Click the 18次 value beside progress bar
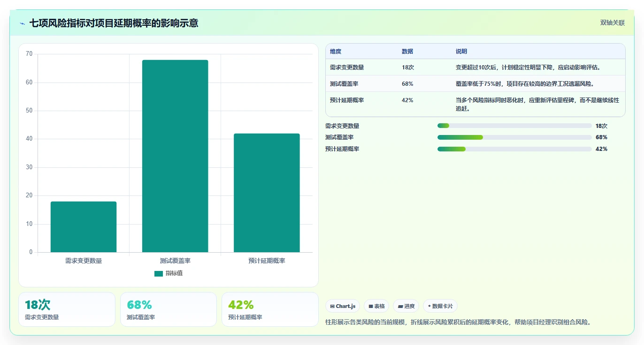This screenshot has height=345, width=644. tap(601, 126)
